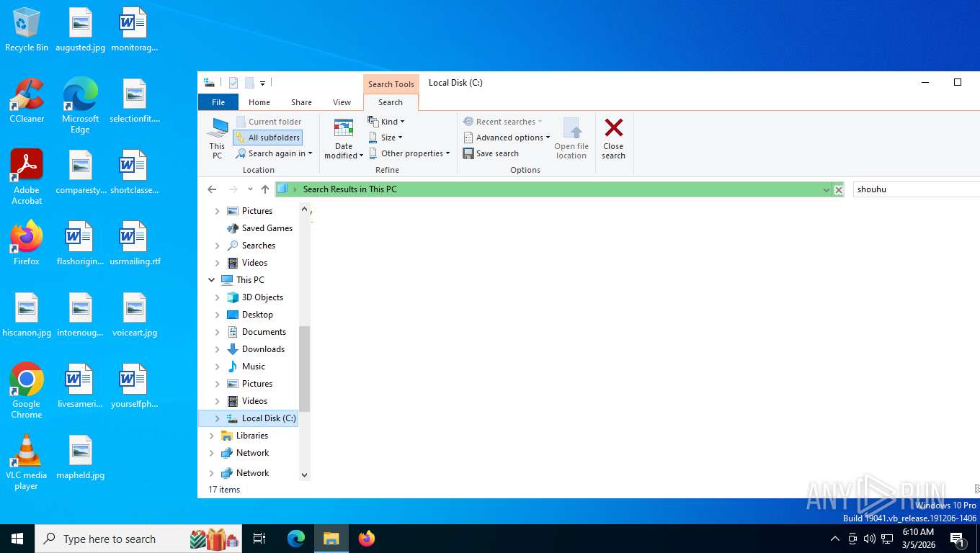The height and width of the screenshot is (553, 980).
Task: Click Save search in ribbon
Action: pos(491,153)
